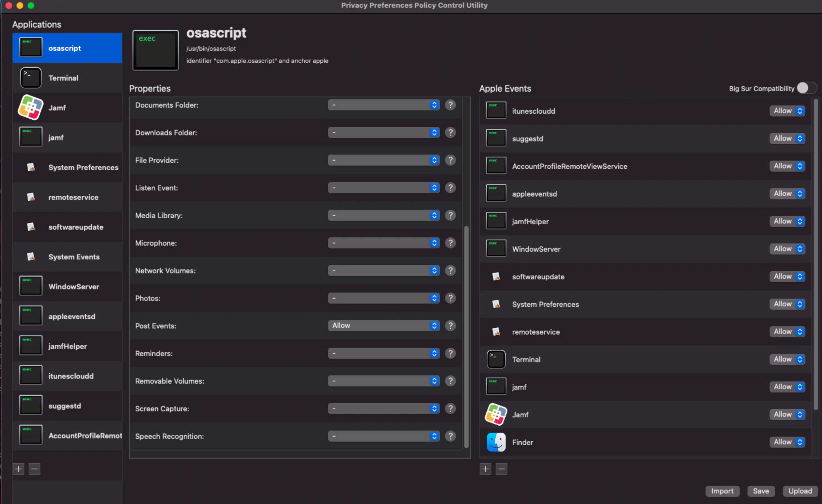Add application with plus under Applications list
Image resolution: width=822 pixels, height=504 pixels.
click(18, 469)
